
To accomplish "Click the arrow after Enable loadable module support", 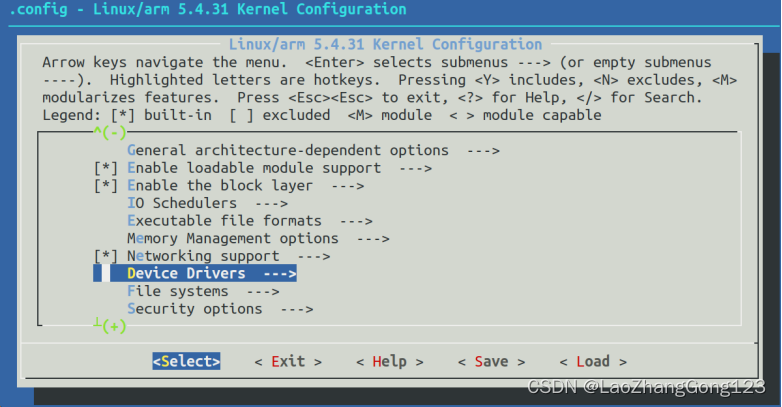I will click(x=415, y=169).
